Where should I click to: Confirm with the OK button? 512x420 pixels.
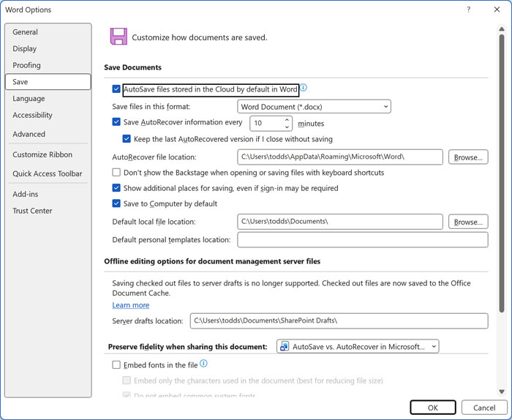[x=433, y=408]
